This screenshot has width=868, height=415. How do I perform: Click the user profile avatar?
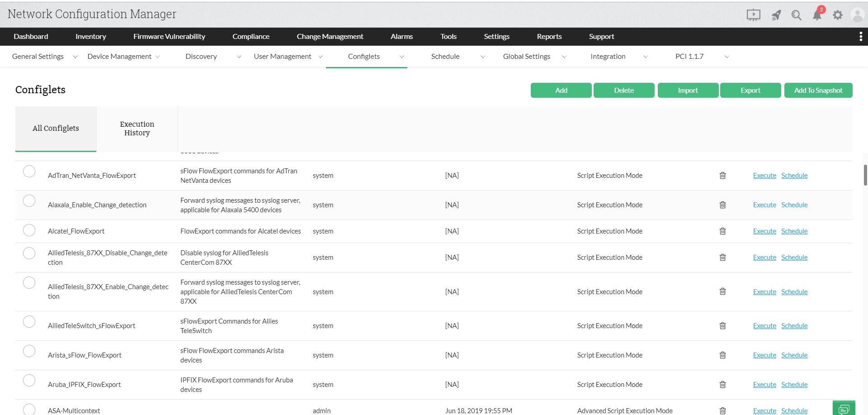(x=858, y=14)
